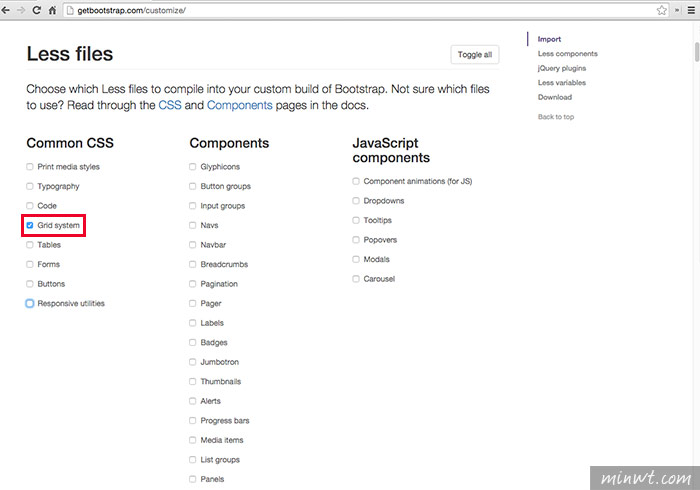Click the browser back arrow
The width and height of the screenshot is (700, 490).
tap(6, 10)
